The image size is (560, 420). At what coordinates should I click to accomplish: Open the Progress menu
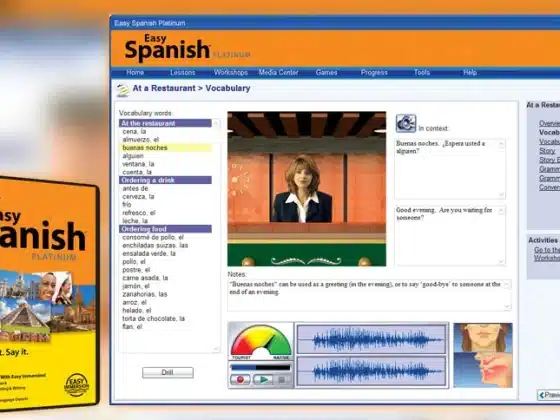tap(374, 72)
